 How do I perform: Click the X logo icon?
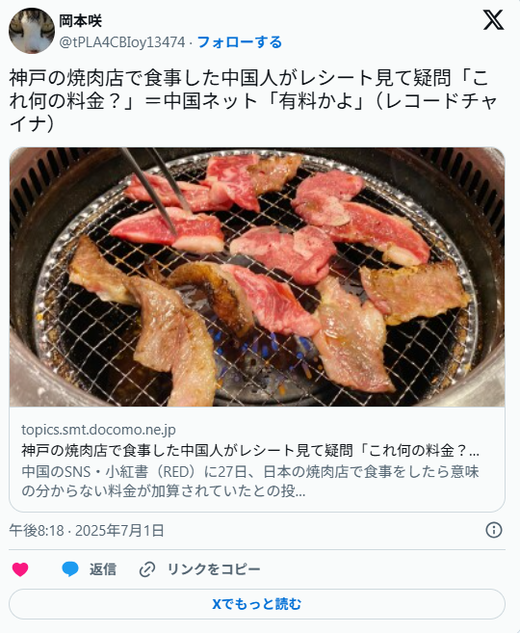493,20
